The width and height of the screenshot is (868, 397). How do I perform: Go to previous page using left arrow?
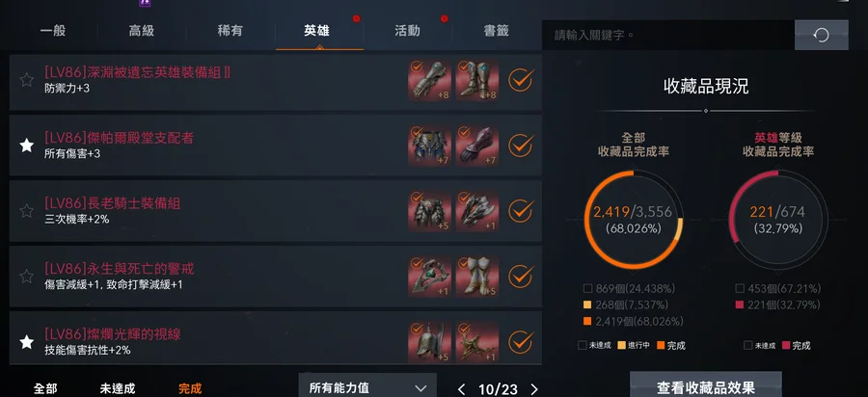tap(462, 389)
